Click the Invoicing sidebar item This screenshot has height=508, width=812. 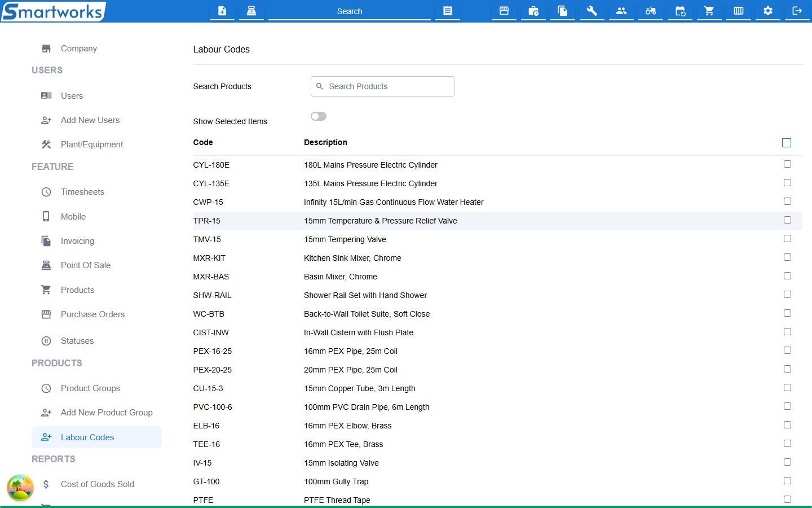(x=96, y=241)
